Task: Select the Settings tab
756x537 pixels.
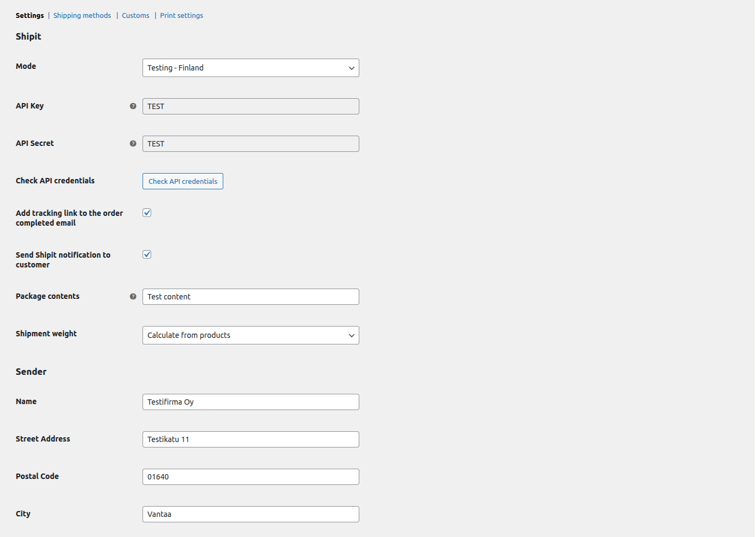Action: coord(30,16)
